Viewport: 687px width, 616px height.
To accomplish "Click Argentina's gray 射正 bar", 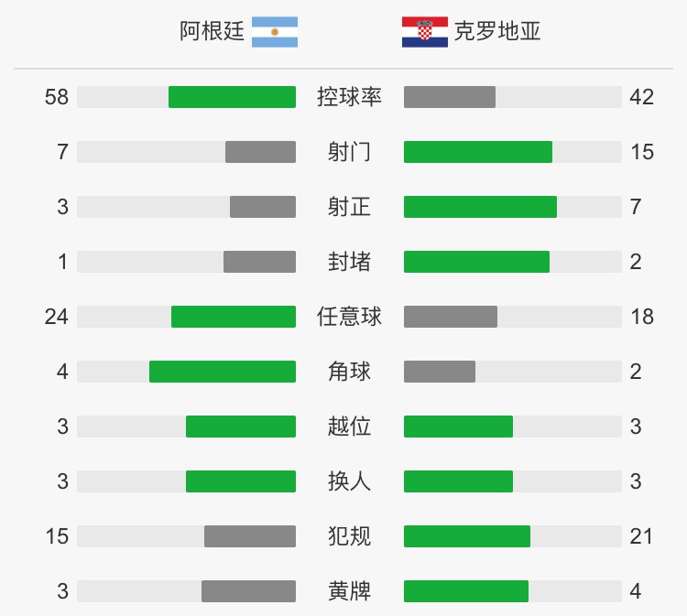I will tap(263, 207).
